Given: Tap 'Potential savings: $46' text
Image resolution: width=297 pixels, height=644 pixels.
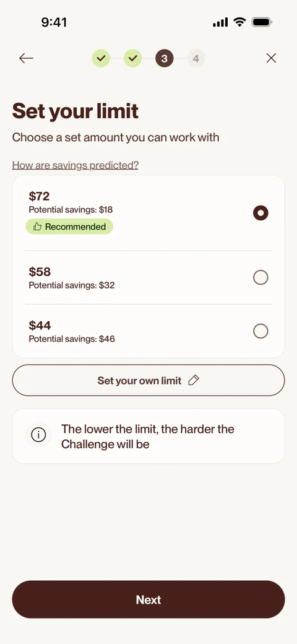Looking at the screenshot, I should tap(72, 339).
